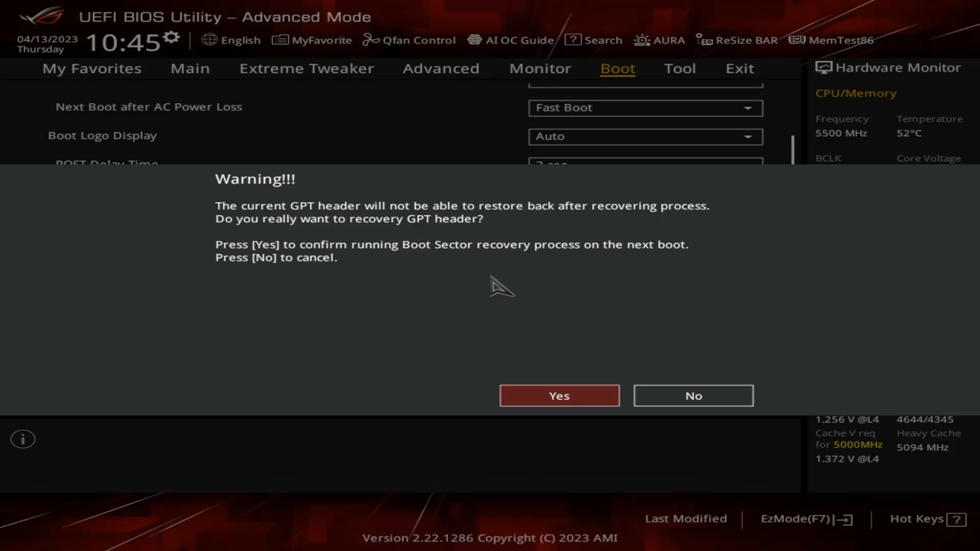This screenshot has height=551, width=980.
Task: Click the settings list vertical scrollbar
Action: (793, 150)
